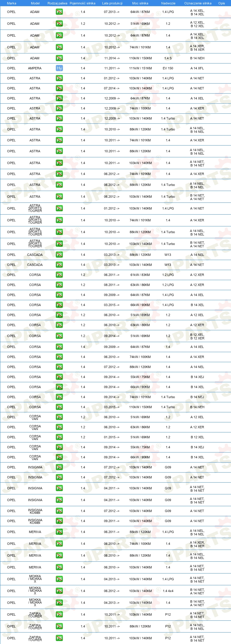
Task: Click the Oznaczenie silnika column header
Action: tap(198, 3)
